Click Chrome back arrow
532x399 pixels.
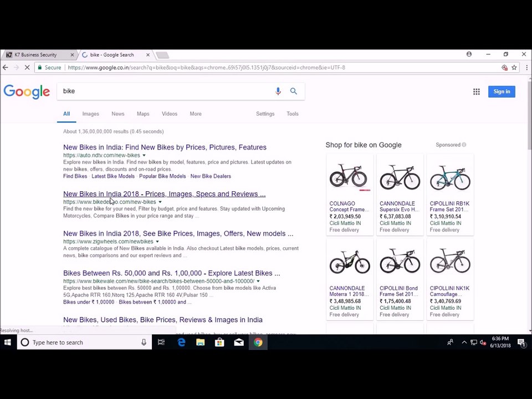pos(6,68)
